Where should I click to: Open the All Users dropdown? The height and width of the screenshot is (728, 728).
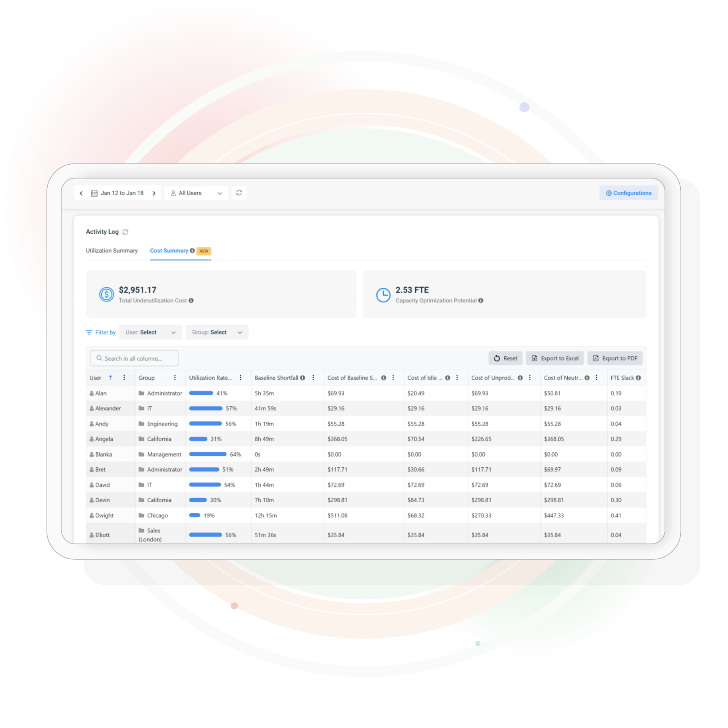click(196, 193)
